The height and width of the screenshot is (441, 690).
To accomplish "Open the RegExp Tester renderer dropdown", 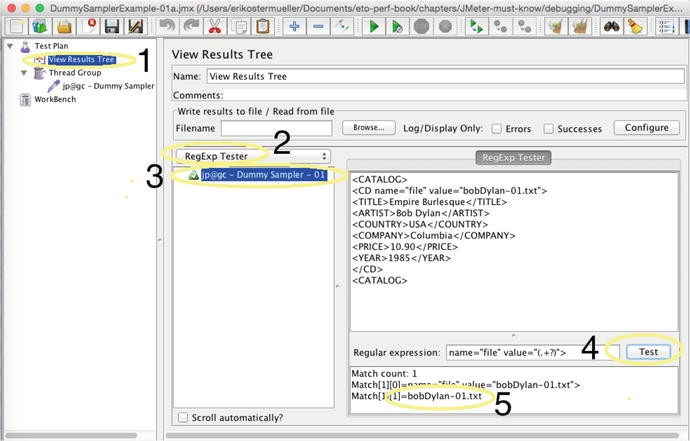I will point(253,156).
